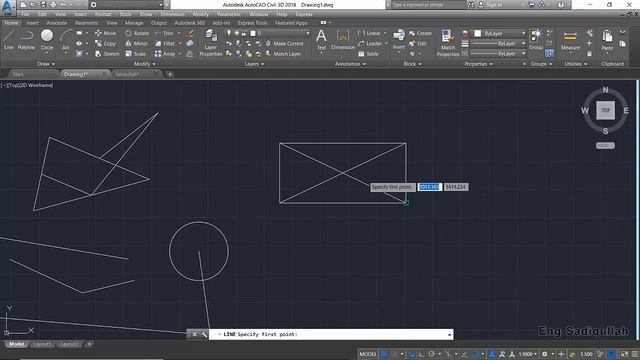Switch to the Insert ribbon tab

(x=32, y=23)
